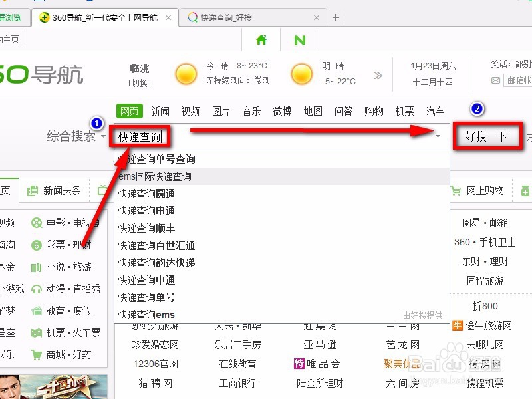The width and height of the screenshot is (532, 399).
Task: Click the promotional banner thumbnail at bottom left
Action: [x=54, y=386]
